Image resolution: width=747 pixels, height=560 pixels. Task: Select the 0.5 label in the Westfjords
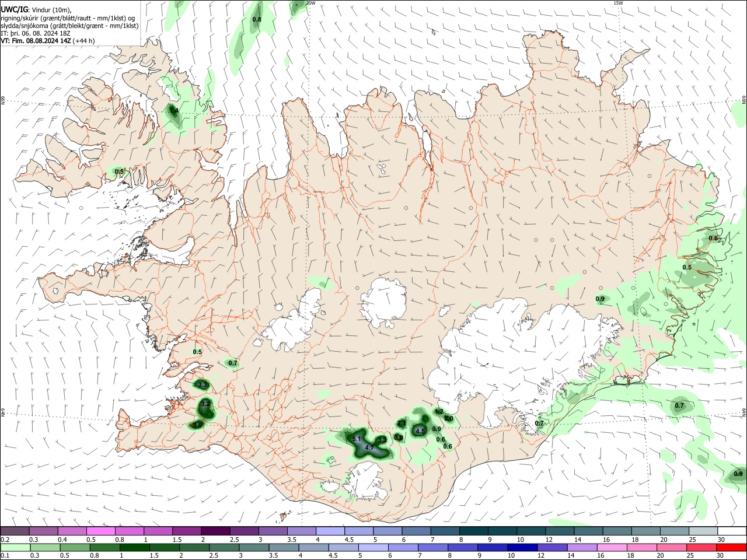pos(119,171)
